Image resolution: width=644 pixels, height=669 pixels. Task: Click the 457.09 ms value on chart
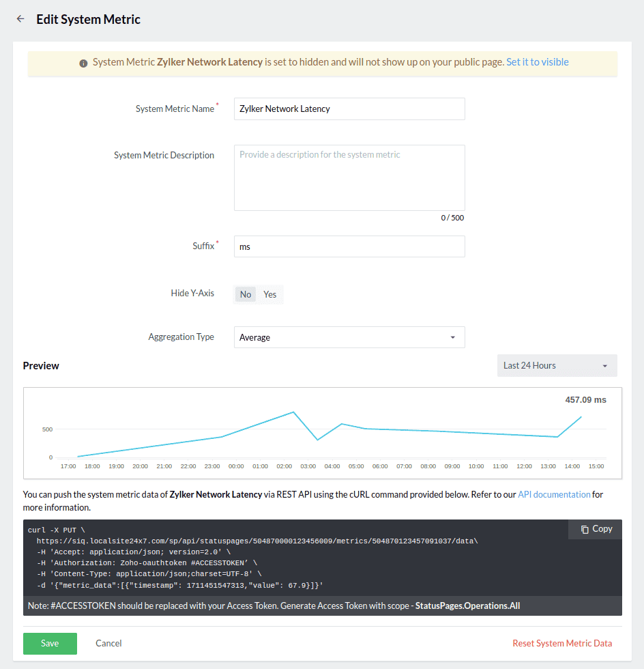(585, 400)
